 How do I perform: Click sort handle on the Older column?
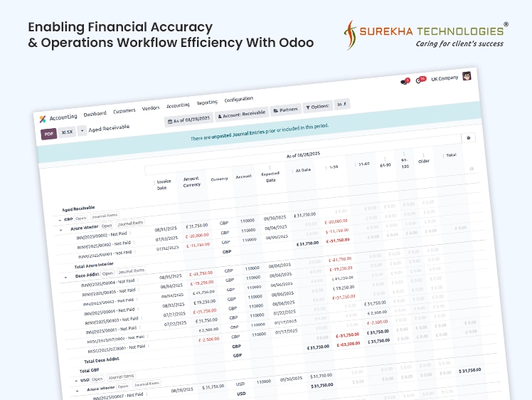(x=423, y=156)
